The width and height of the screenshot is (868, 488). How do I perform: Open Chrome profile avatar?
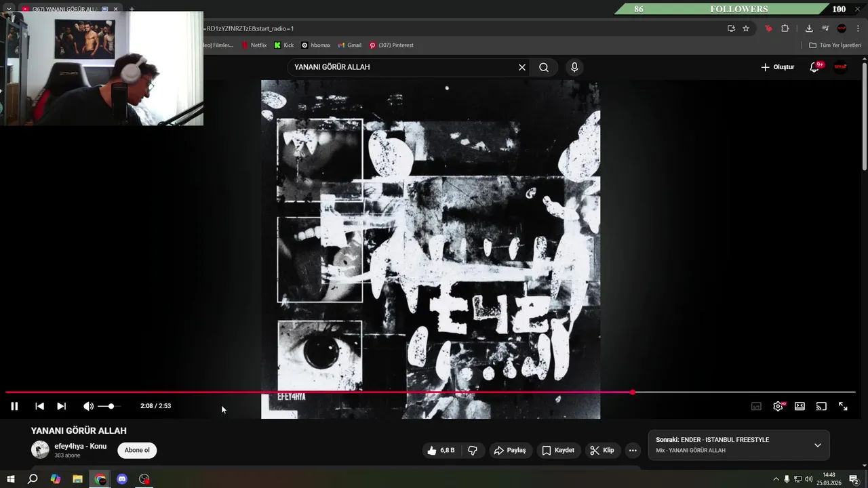[x=842, y=28]
